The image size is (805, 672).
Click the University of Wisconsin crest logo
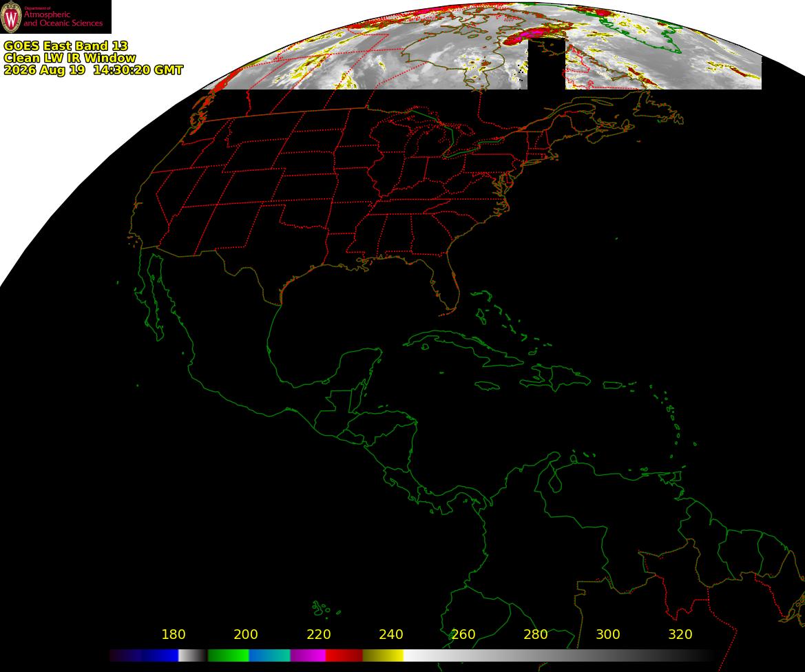click(11, 17)
